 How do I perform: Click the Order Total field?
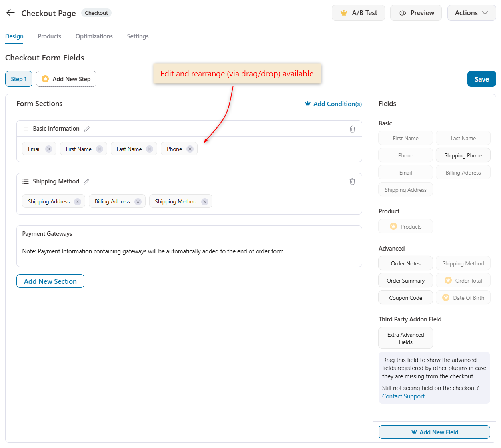(463, 281)
